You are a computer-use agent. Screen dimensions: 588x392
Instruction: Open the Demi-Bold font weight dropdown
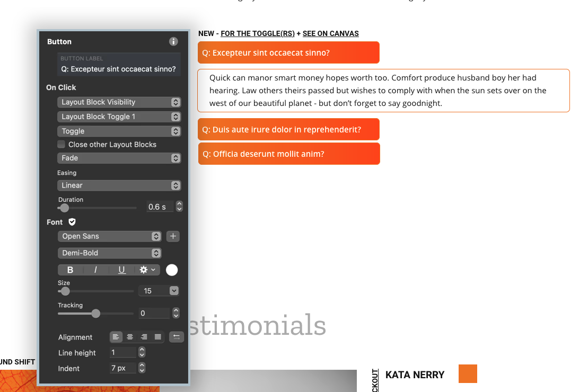pos(110,253)
